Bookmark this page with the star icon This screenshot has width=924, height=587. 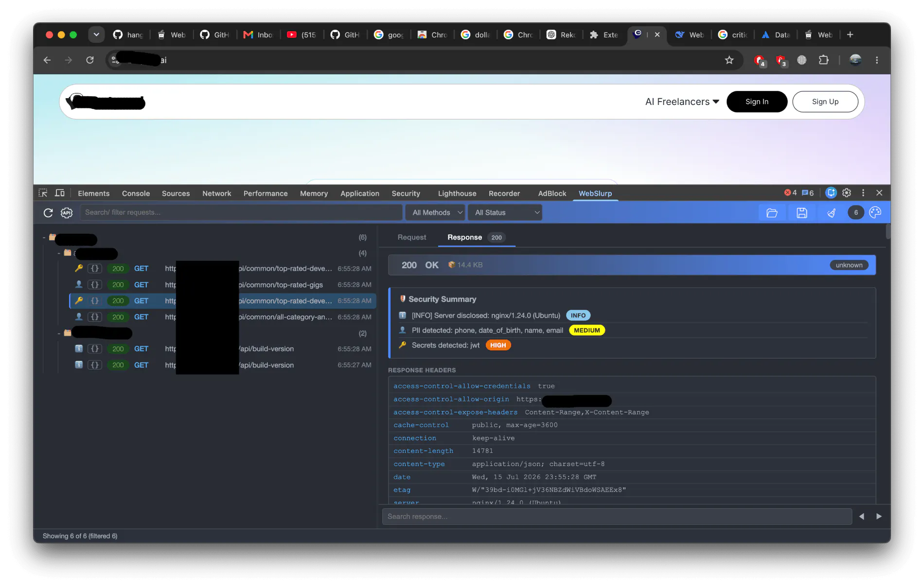(729, 60)
